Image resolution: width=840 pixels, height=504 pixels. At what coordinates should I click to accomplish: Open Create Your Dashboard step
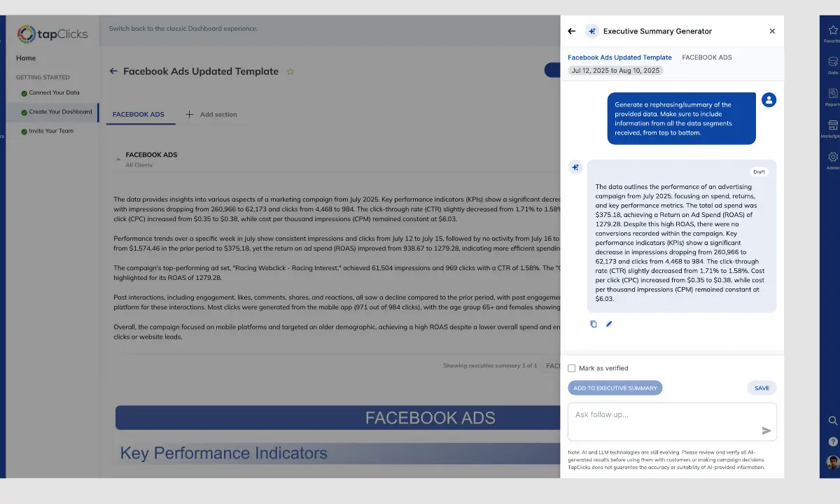pyautogui.click(x=53, y=112)
